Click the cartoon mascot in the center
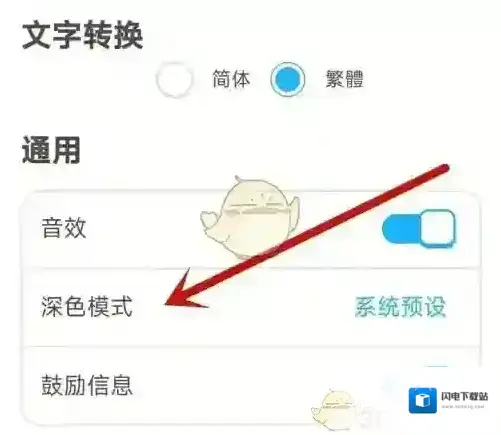 click(250, 217)
